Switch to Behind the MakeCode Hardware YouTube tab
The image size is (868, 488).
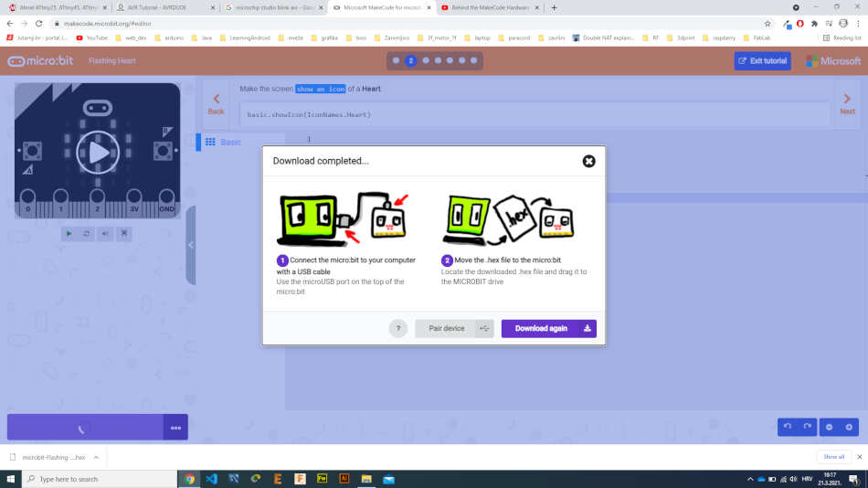(490, 7)
